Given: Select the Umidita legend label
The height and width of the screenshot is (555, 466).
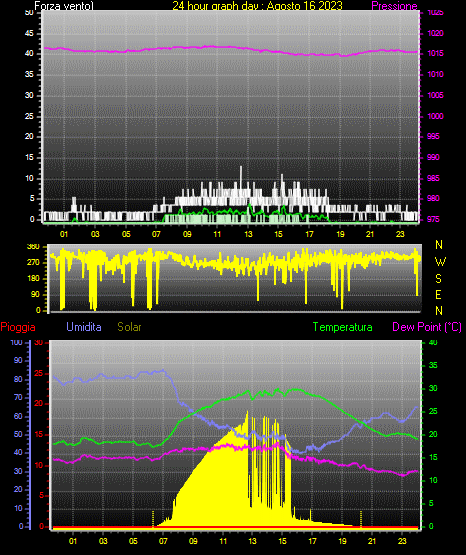Looking at the screenshot, I should [84, 327].
